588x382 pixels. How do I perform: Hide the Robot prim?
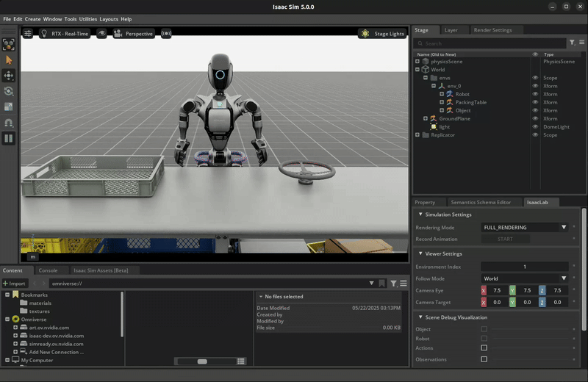pyautogui.click(x=535, y=94)
